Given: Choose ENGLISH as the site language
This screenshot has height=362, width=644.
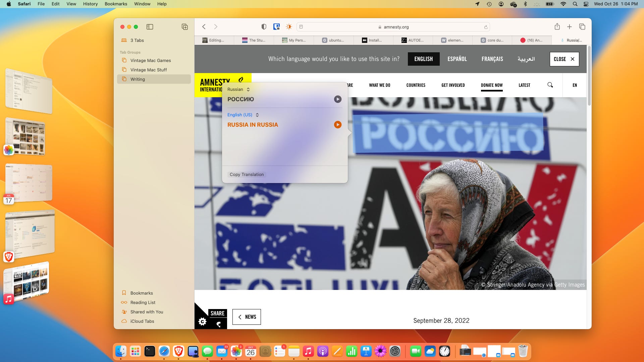Looking at the screenshot, I should [x=424, y=59].
